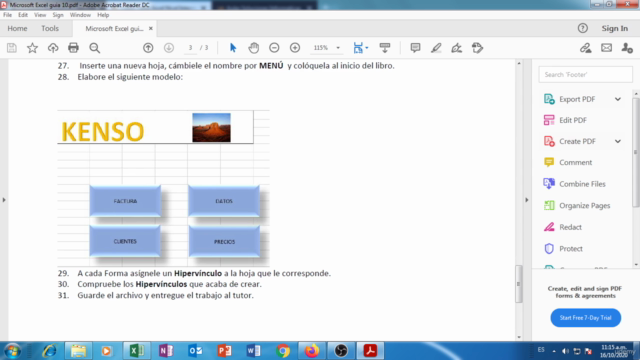Click the volume speaker tray icon
Image resolution: width=640 pixels, height=360 pixels.
(x=565, y=351)
